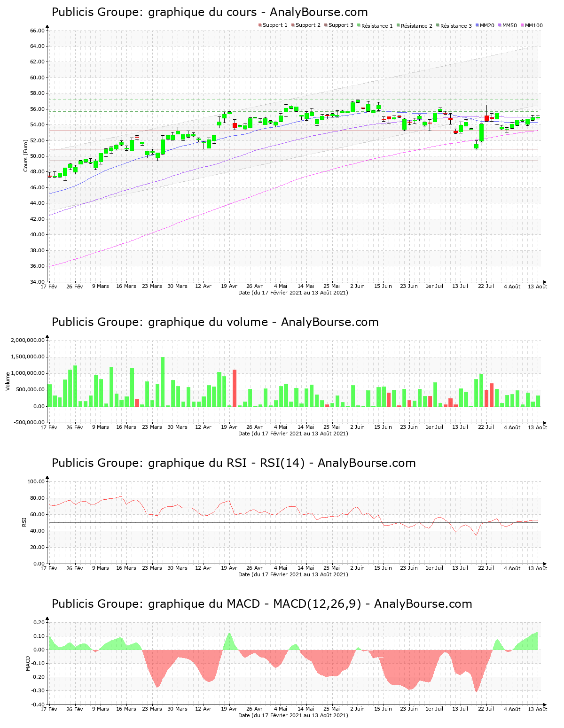
Task: Click the MM100 magenta legend swatch
Action: 523,25
